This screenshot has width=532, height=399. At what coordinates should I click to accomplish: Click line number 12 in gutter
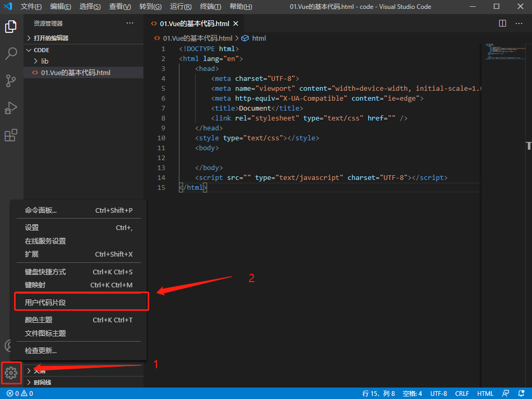click(x=161, y=158)
